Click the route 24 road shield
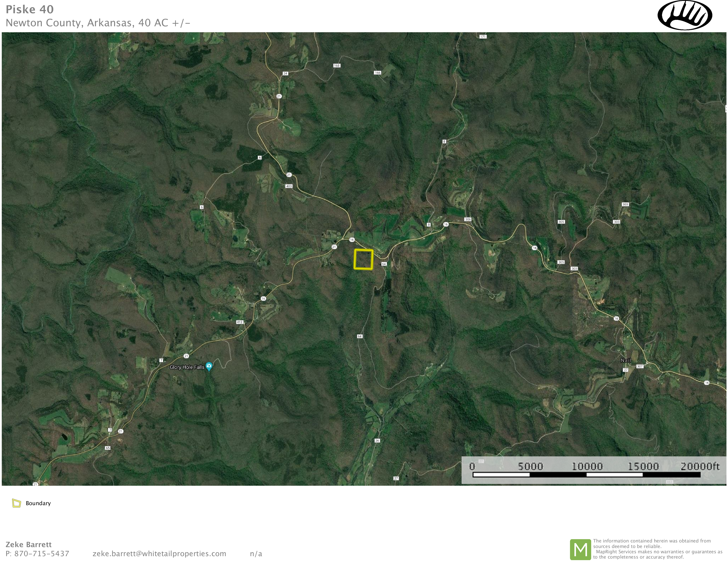This screenshot has width=728, height=563. pos(285,73)
